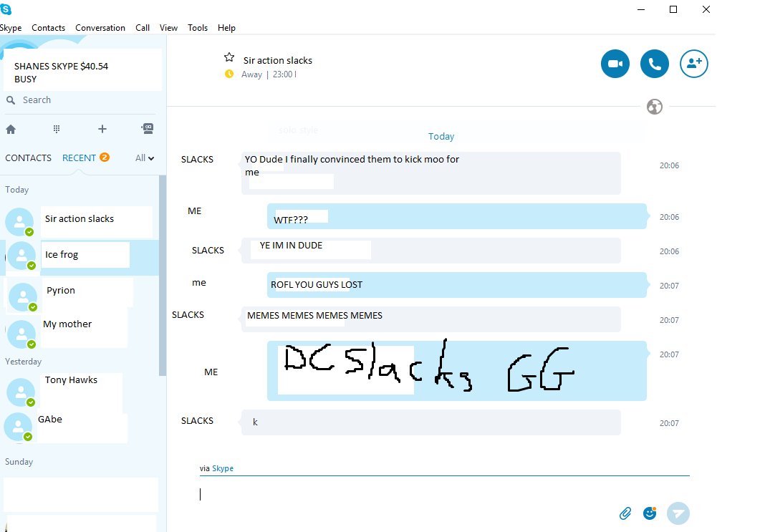Click the YO Dude kick moo message
Image resolution: width=765 pixels, height=532 pixels.
[430, 173]
